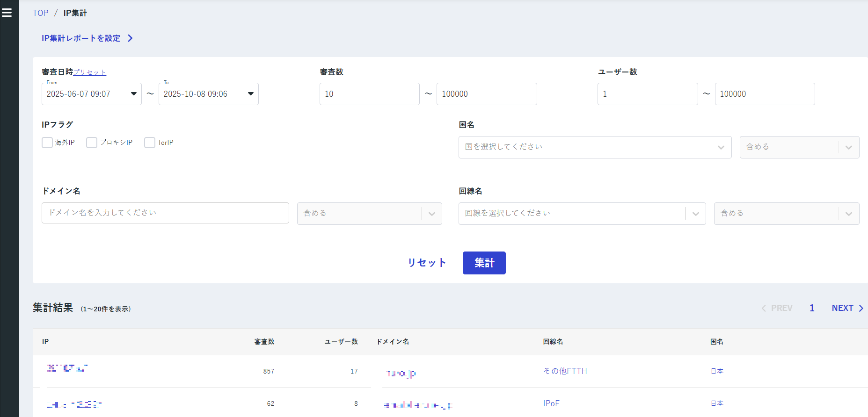Select page 1 in pagination
The image size is (868, 417).
pyautogui.click(x=812, y=308)
